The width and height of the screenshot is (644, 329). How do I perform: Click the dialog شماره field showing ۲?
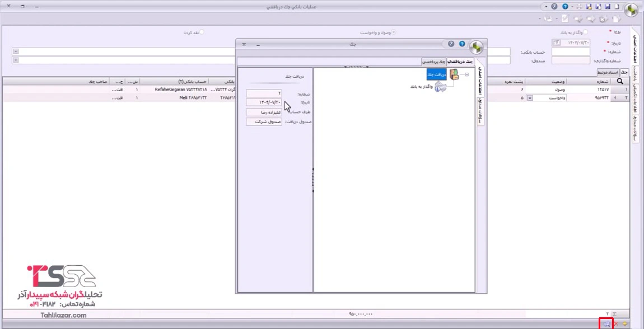(x=264, y=93)
